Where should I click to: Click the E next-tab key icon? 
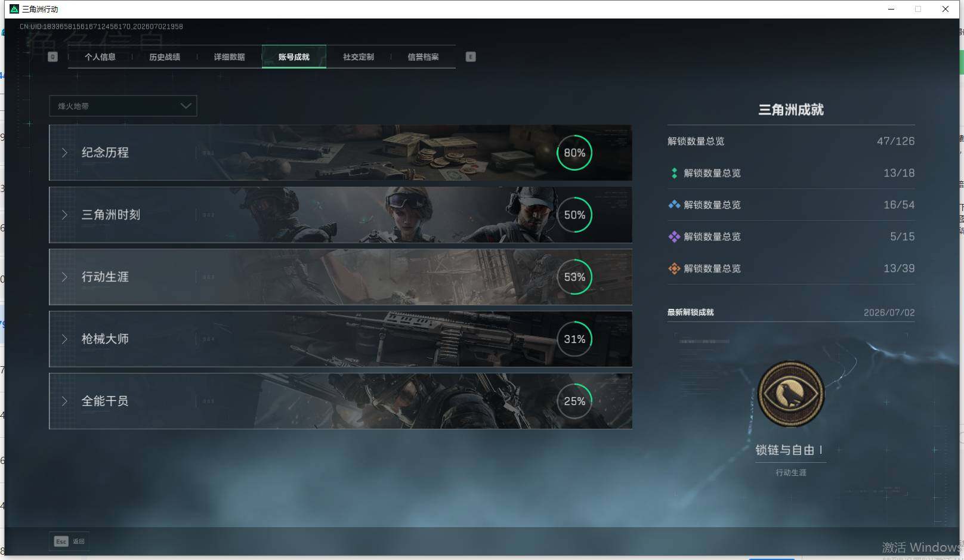471,57
